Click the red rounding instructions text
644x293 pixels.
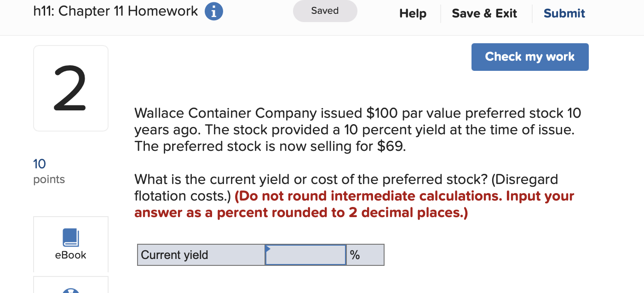click(354, 205)
